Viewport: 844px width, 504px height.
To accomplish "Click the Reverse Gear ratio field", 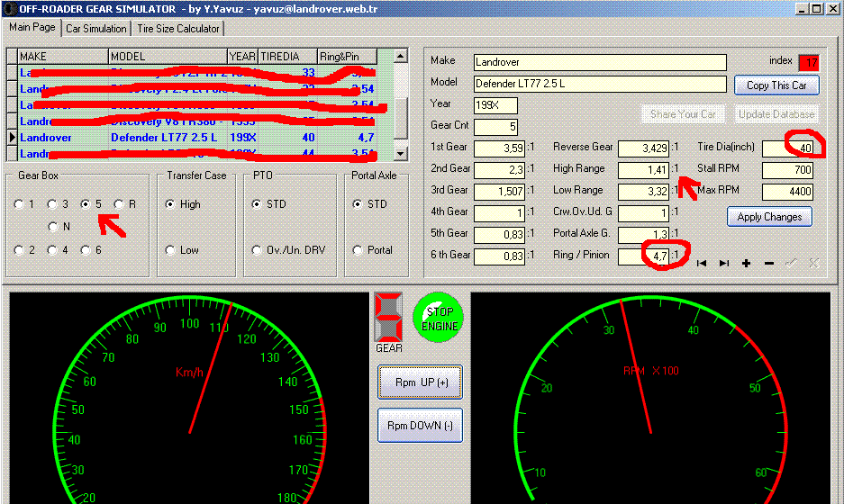I will click(x=643, y=148).
